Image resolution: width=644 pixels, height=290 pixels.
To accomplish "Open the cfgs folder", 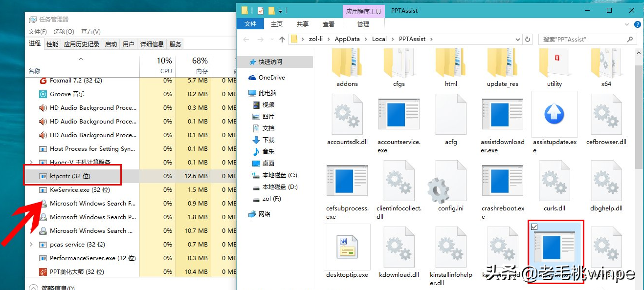I will click(x=399, y=62).
